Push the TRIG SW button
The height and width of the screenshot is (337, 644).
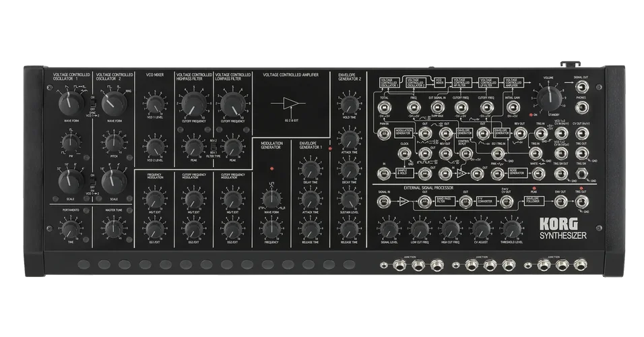581,174
